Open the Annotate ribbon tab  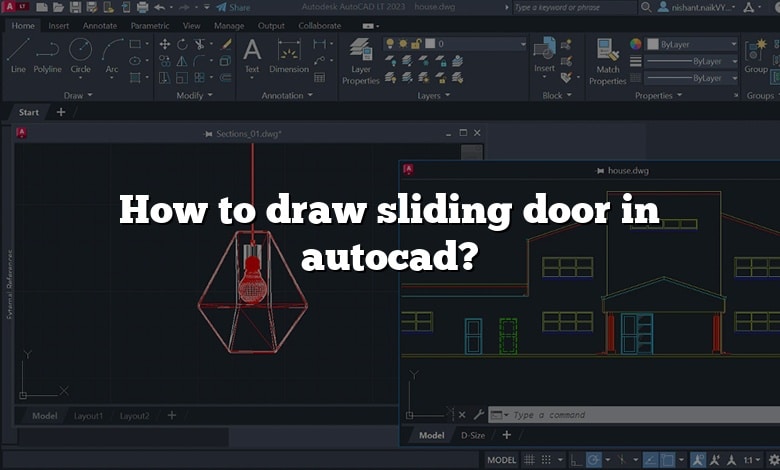tap(100, 25)
